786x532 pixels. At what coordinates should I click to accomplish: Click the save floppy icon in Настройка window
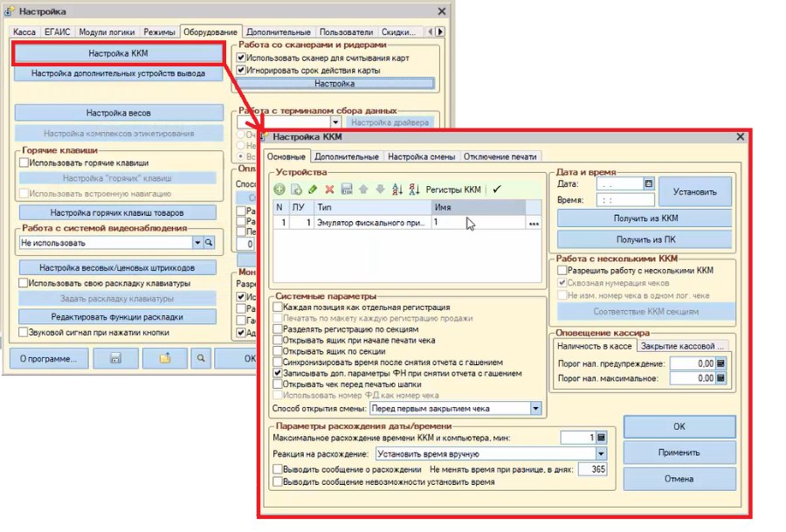[x=116, y=358]
